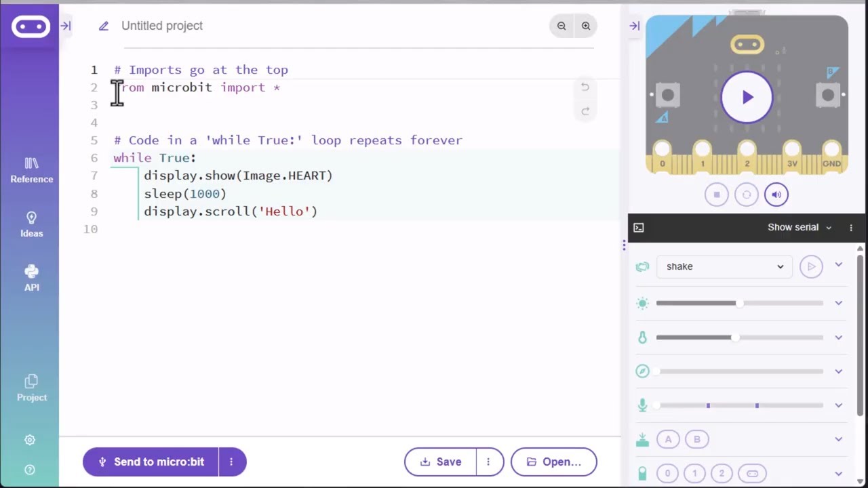Toggle pin 0 in sensor panel
This screenshot has height=488, width=868.
667,473
